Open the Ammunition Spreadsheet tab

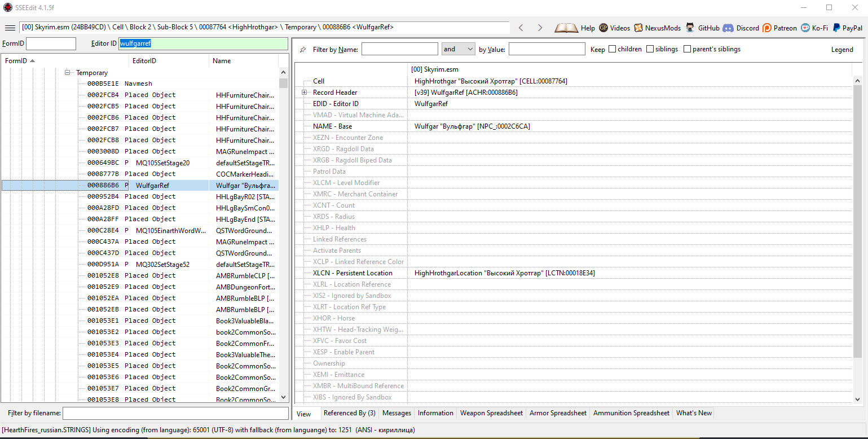[x=631, y=413]
